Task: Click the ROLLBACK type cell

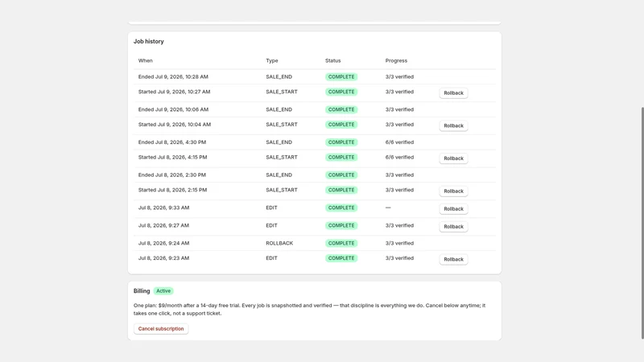Action: tap(279, 243)
